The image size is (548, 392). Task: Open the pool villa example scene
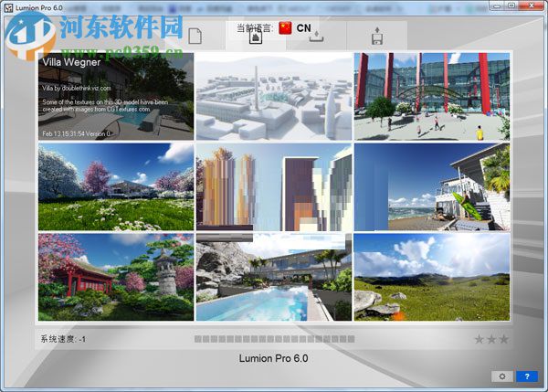click(274, 277)
